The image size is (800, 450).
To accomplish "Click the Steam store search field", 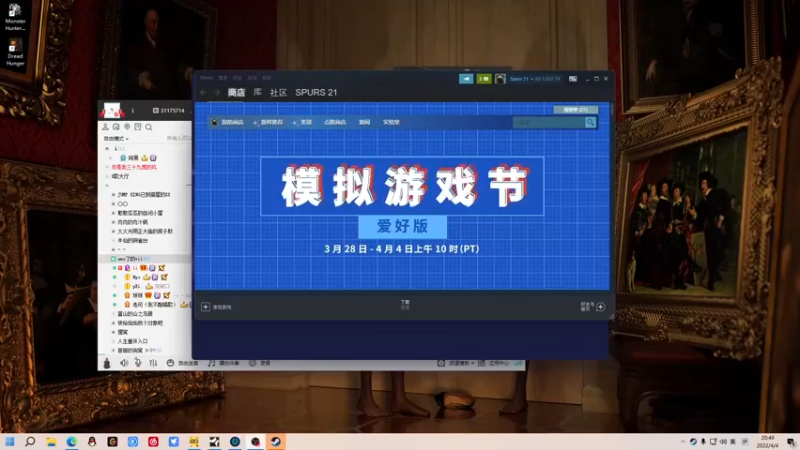I will click(x=549, y=122).
